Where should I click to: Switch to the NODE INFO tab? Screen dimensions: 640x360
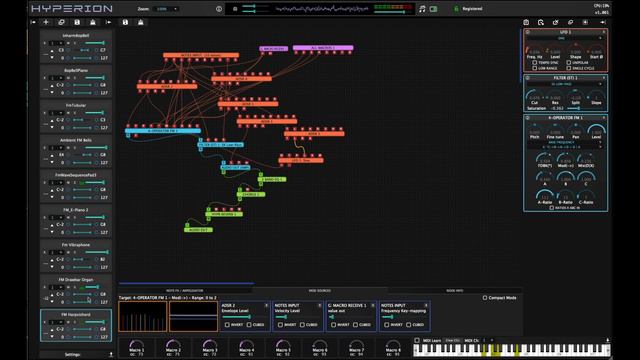454,291
